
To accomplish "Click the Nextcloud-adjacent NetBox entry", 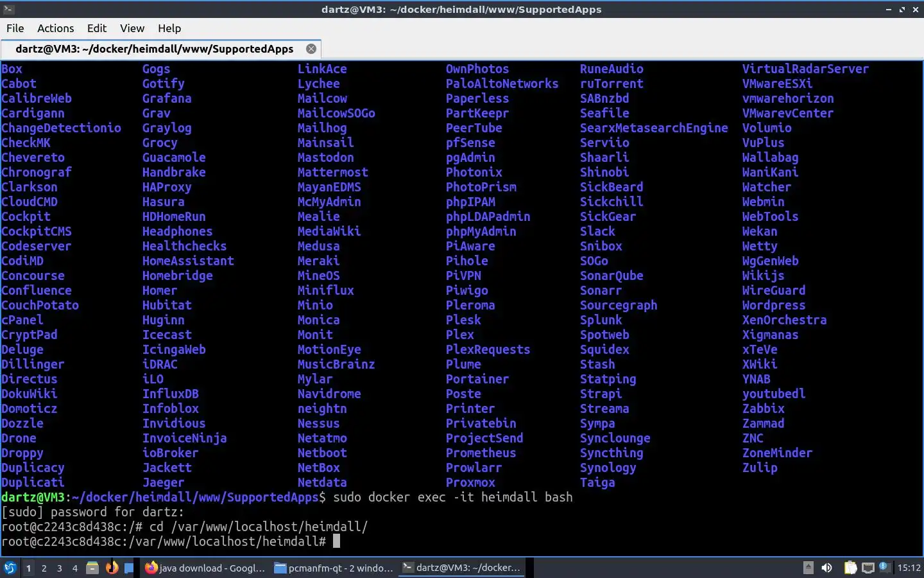I will click(x=318, y=468).
